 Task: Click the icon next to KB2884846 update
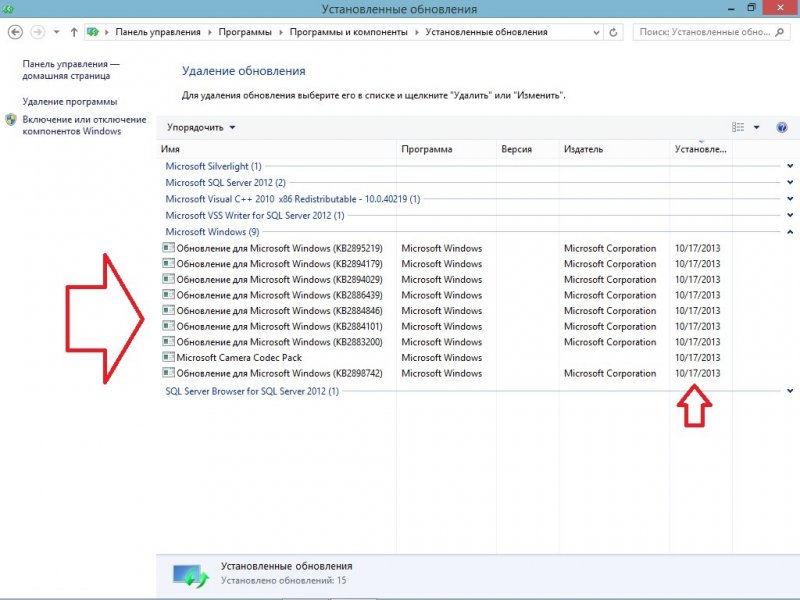coord(168,310)
